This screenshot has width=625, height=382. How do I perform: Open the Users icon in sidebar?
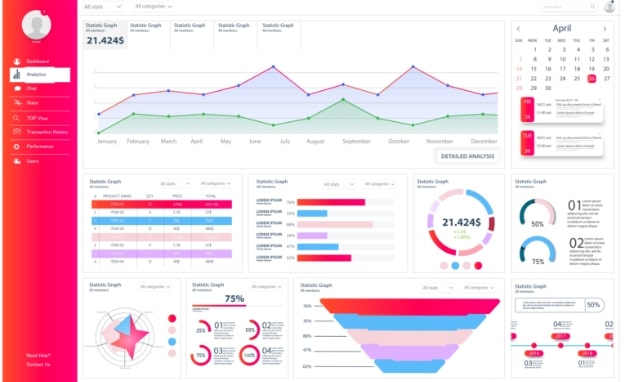point(17,161)
